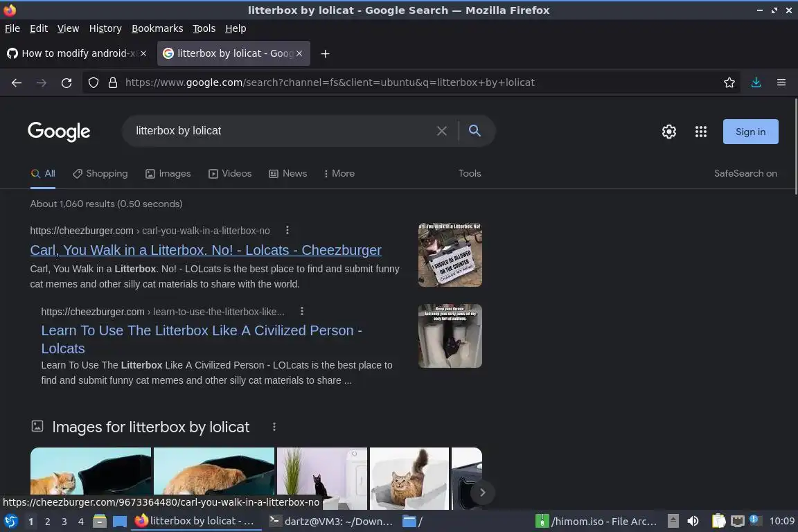Clear the Google search box
This screenshot has height=532, width=798.
click(x=442, y=131)
